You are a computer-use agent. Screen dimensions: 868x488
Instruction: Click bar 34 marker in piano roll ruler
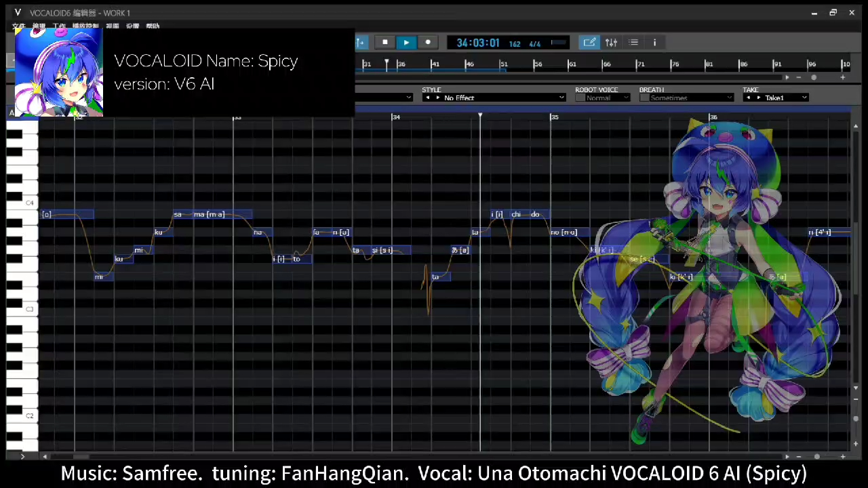(396, 117)
